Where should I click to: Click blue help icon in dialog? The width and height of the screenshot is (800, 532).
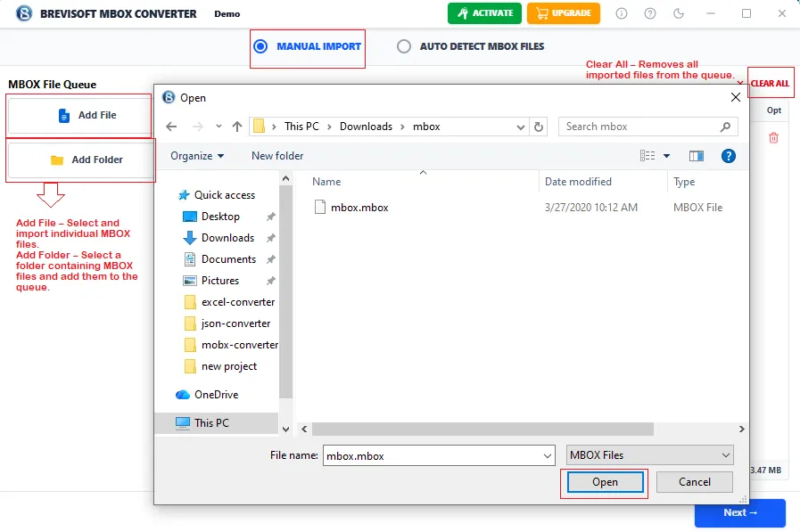[729, 156]
